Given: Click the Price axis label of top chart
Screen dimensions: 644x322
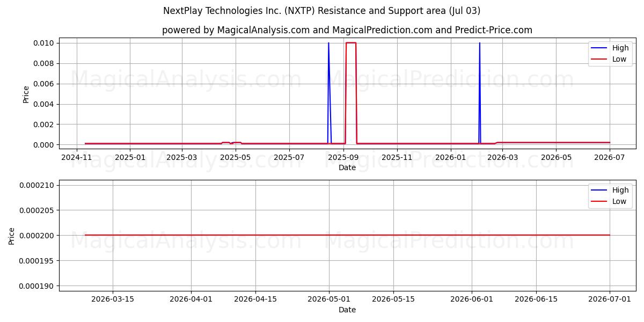Looking at the screenshot, I should click(26, 94).
